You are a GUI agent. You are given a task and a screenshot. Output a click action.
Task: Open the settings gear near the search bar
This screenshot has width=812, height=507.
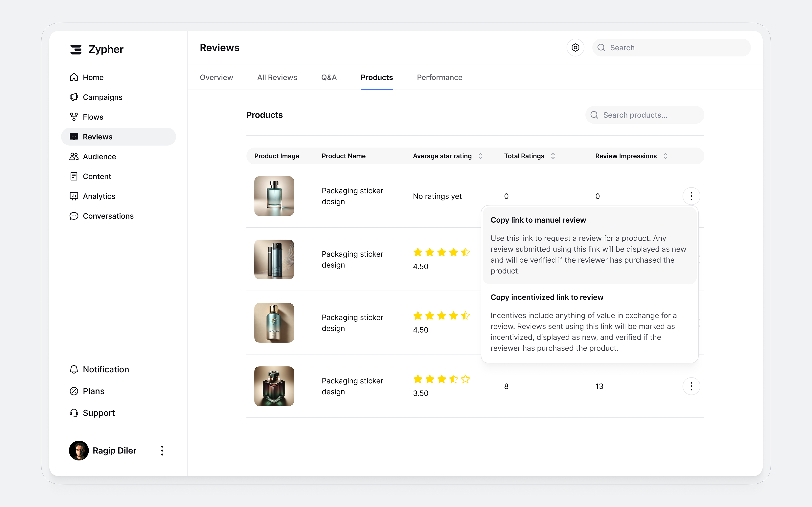click(x=575, y=47)
